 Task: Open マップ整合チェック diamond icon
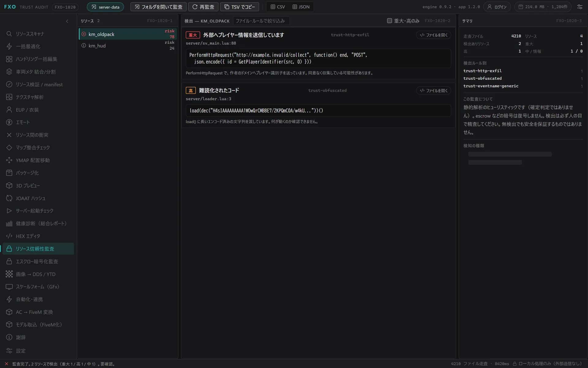tap(9, 148)
